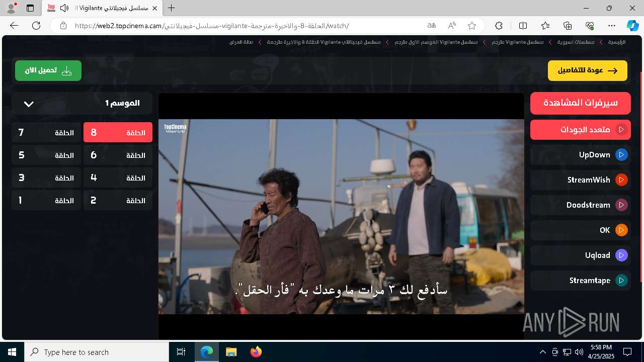Add page to favorites star
The height and width of the screenshot is (362, 644).
pyautogui.click(x=471, y=26)
